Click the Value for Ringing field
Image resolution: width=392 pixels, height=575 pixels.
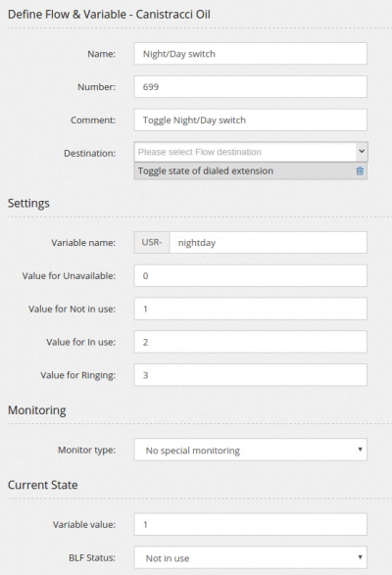(250, 375)
